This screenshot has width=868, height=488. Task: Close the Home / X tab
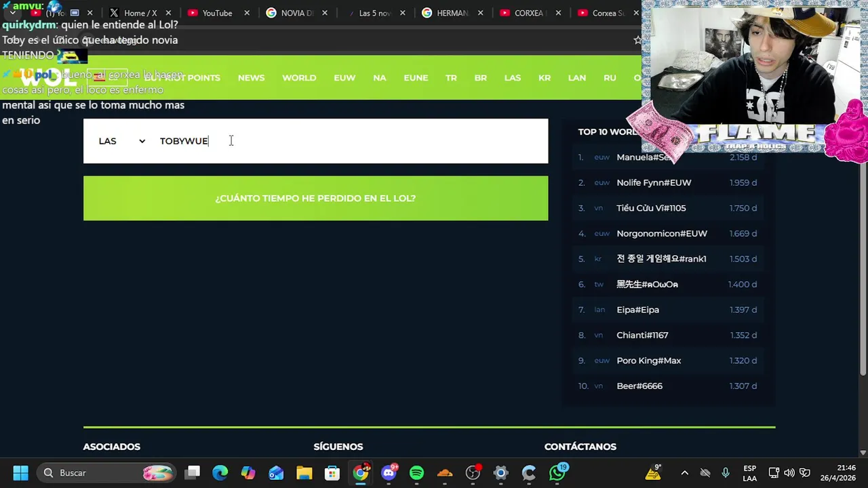168,13
